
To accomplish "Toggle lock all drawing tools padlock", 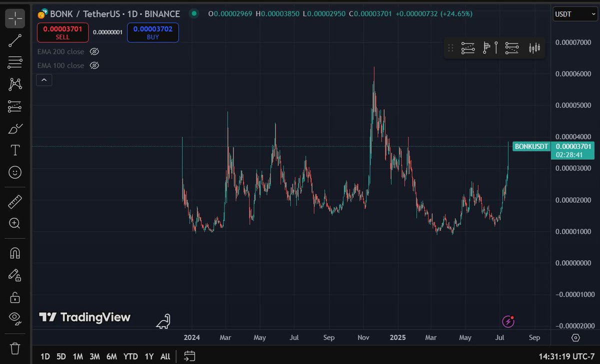I will (x=15, y=297).
